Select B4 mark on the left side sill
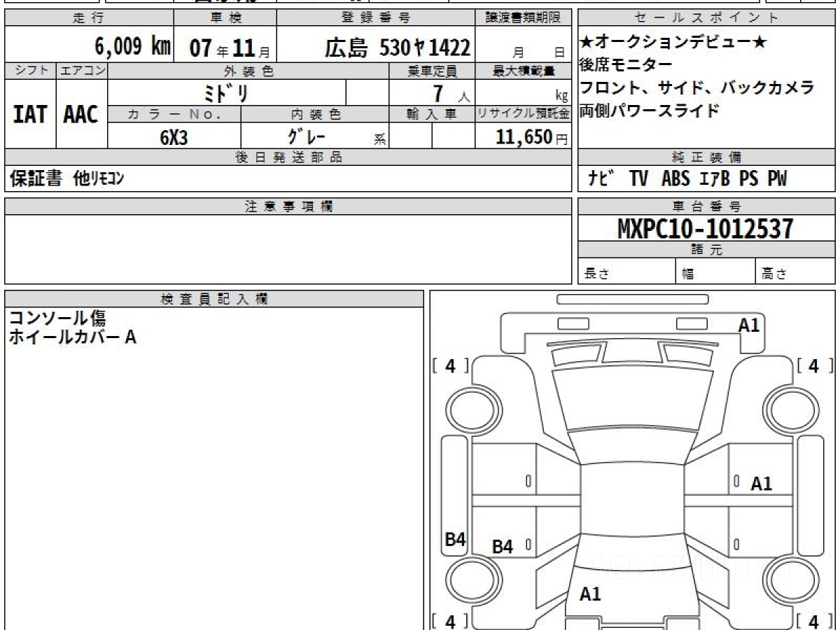Screen dimensions: 840x630 456,539
